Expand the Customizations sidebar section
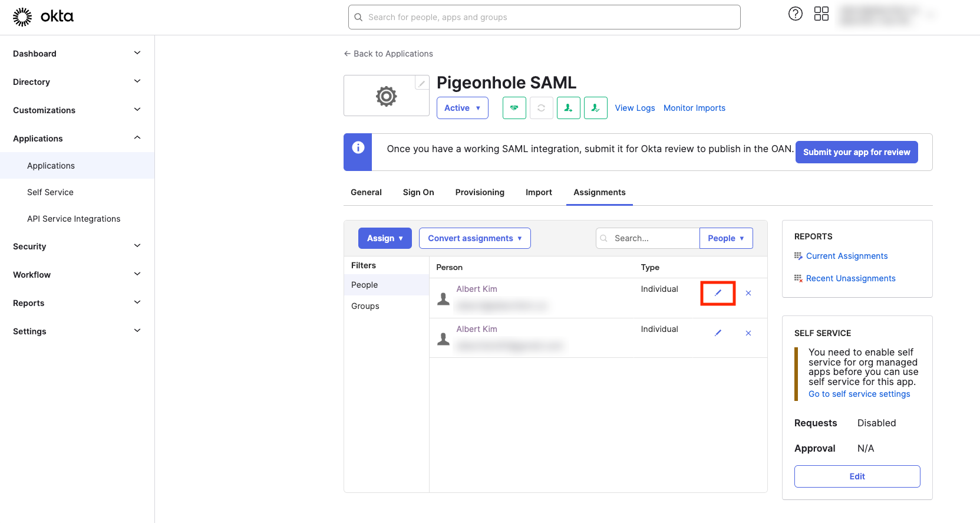The height and width of the screenshot is (523, 980). click(77, 110)
